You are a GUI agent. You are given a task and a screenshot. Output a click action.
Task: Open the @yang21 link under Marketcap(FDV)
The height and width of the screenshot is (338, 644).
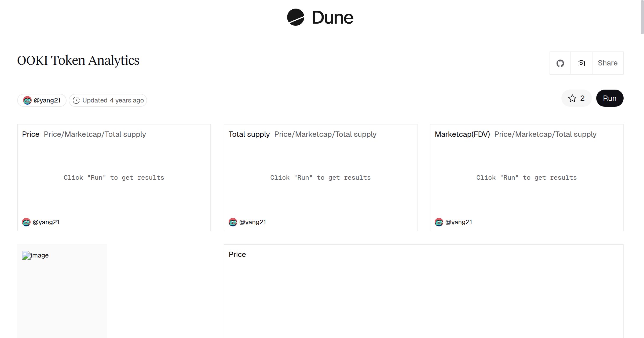[459, 222]
